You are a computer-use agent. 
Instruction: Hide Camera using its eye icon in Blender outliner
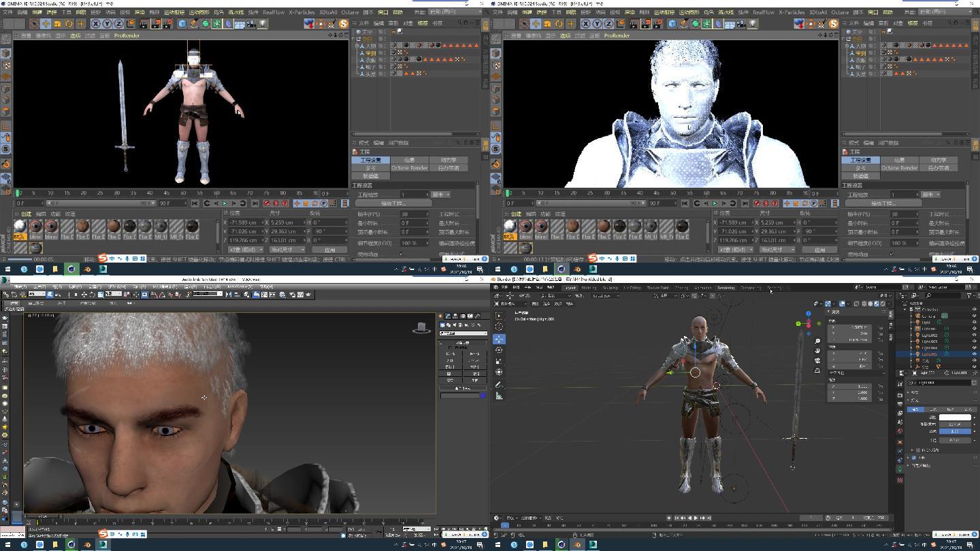(x=974, y=316)
